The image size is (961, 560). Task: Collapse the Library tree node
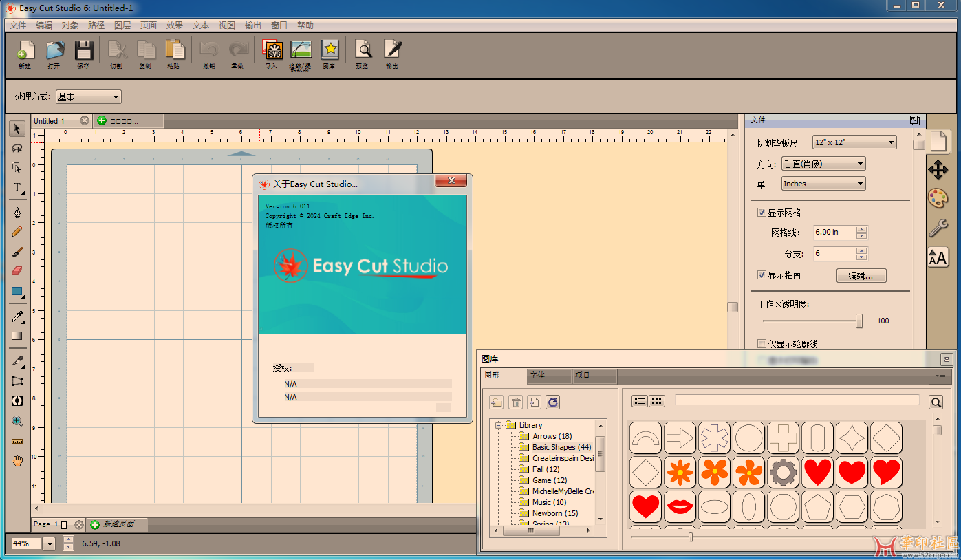pyautogui.click(x=498, y=425)
